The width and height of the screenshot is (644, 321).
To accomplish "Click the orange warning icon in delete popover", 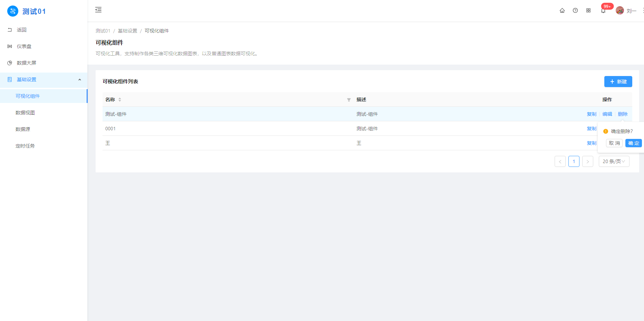I will pos(605,131).
